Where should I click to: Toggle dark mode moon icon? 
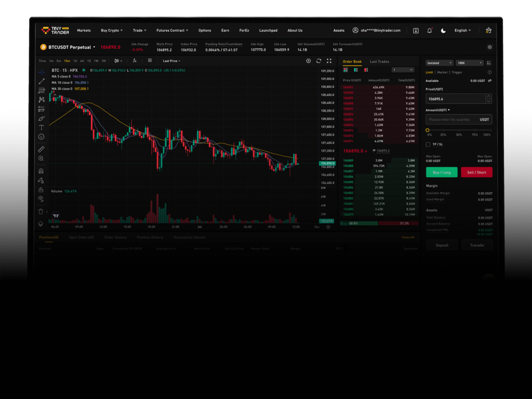tap(443, 31)
